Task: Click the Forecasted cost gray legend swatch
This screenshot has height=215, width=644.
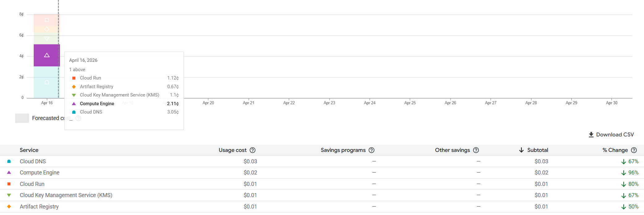Action: pos(22,118)
